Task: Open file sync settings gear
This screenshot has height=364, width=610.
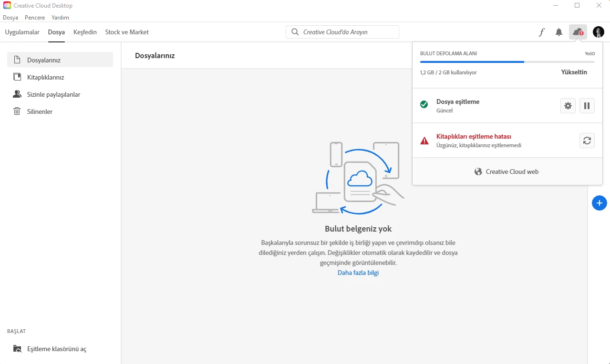Action: [568, 106]
